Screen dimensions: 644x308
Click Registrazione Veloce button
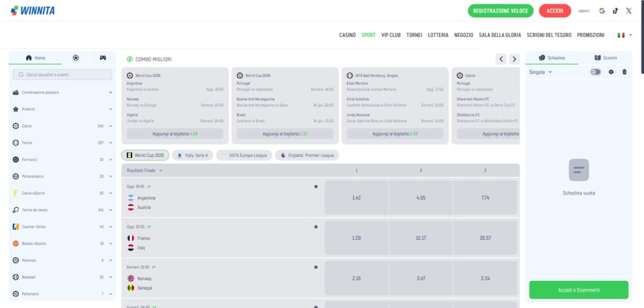(501, 11)
